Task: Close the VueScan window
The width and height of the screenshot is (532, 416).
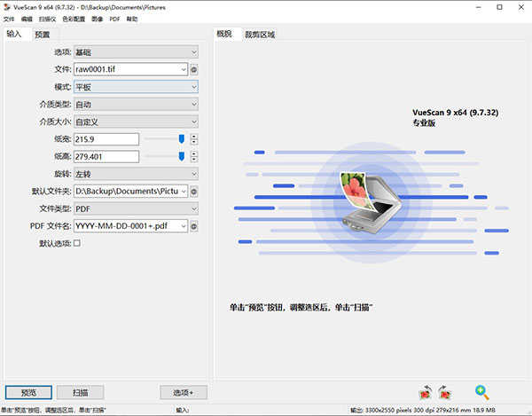Action: pos(521,7)
